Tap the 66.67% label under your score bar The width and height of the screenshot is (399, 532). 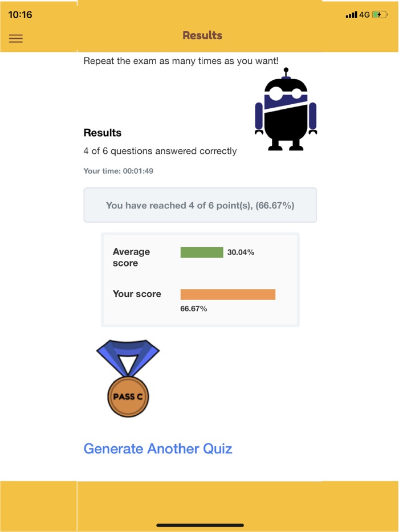coord(194,309)
